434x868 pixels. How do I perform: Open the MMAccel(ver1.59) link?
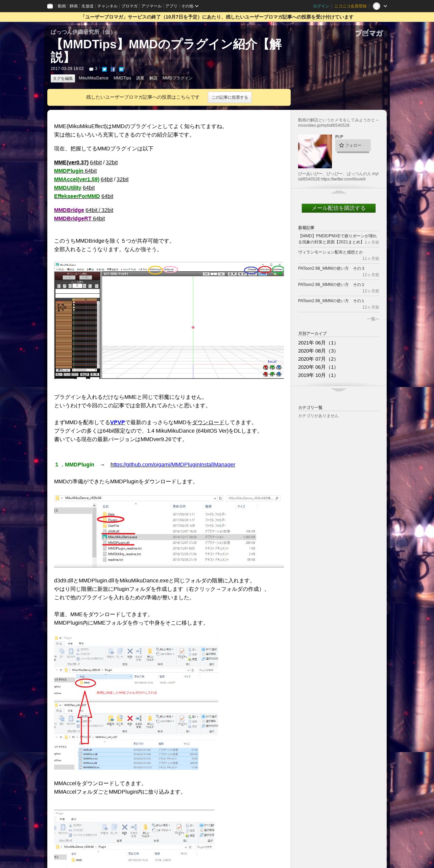(x=77, y=179)
